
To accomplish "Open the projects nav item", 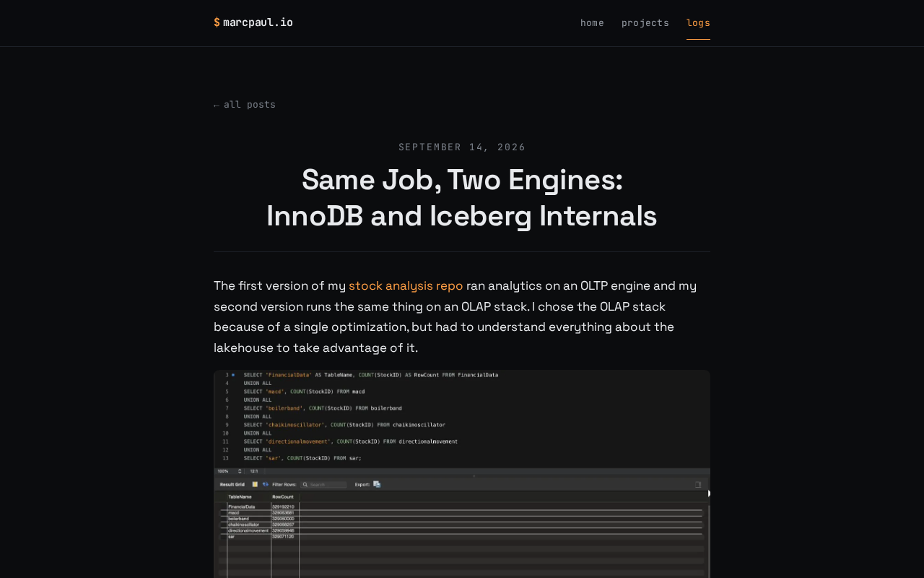I will click(x=645, y=22).
